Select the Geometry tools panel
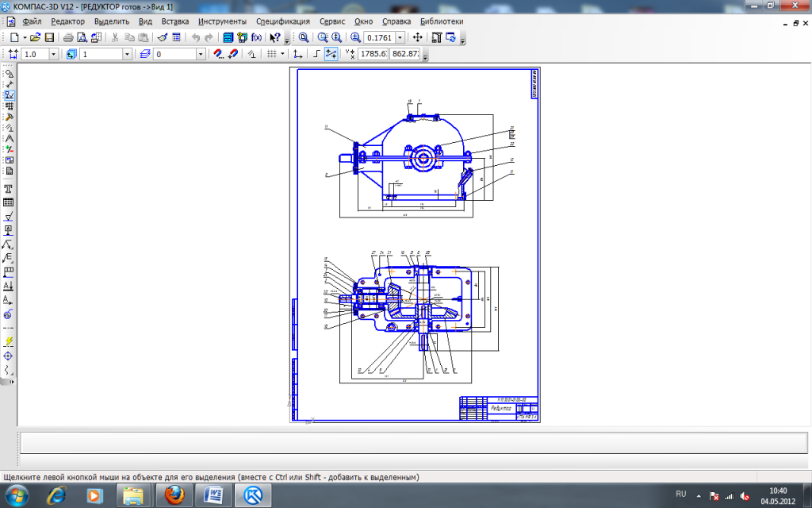812x508 pixels. (x=9, y=73)
